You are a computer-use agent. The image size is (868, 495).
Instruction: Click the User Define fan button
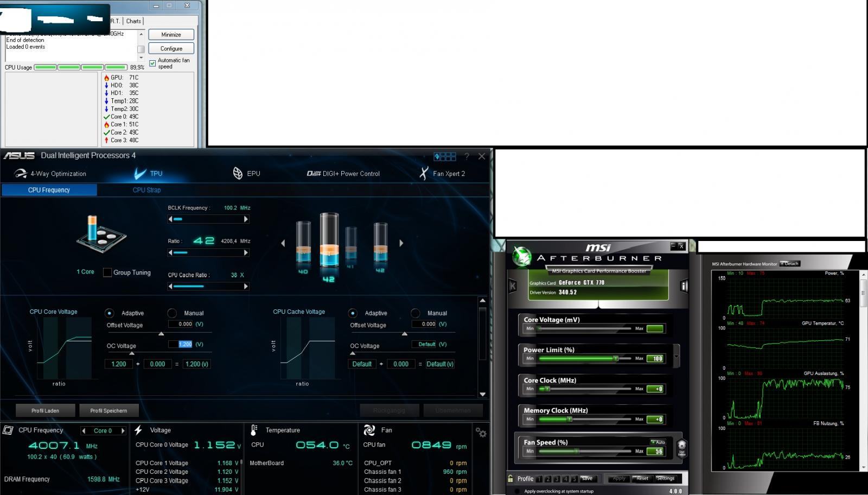tap(681, 448)
